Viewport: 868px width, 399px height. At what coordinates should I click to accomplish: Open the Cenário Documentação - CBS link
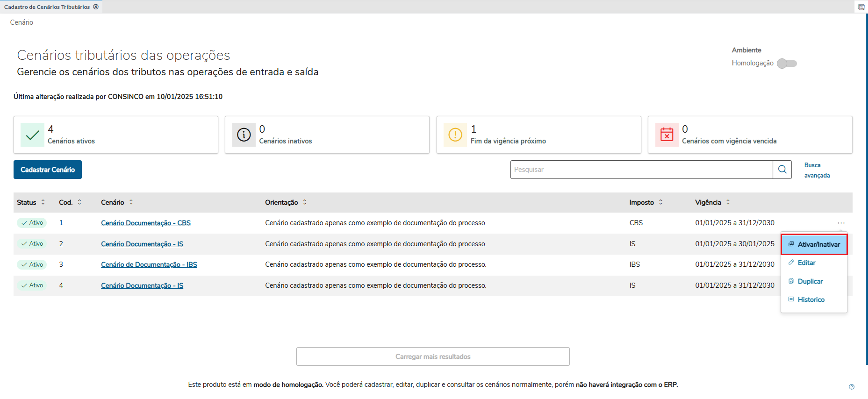point(146,223)
